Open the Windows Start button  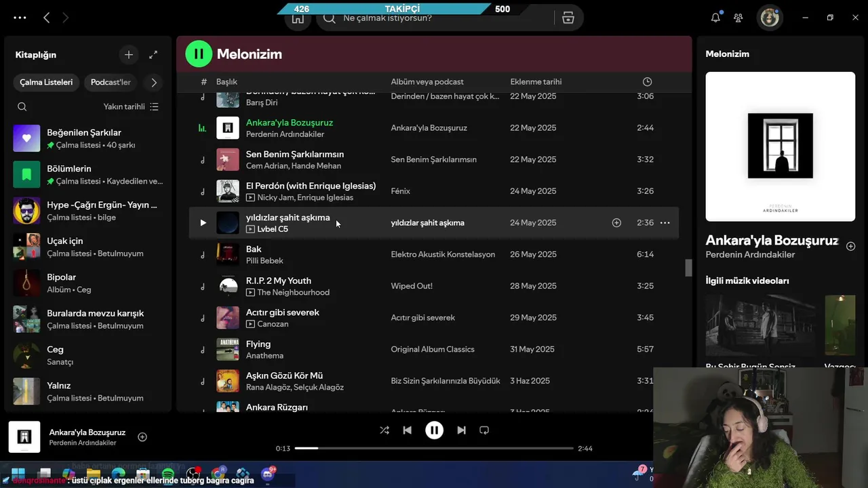pyautogui.click(x=18, y=473)
